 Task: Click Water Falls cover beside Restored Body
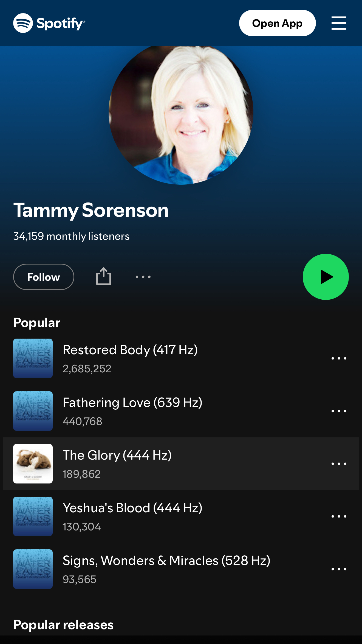coord(33,358)
